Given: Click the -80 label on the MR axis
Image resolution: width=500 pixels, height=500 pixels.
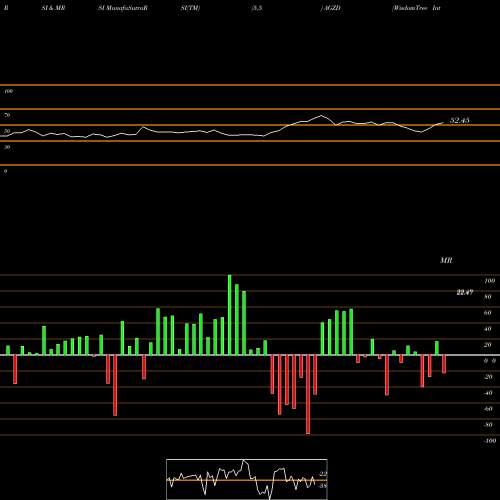Looking at the screenshot, I should (488, 425).
